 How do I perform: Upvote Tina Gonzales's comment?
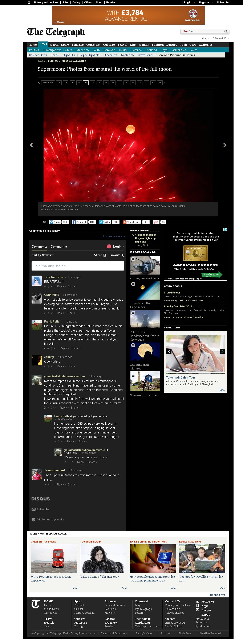(x=45, y=287)
